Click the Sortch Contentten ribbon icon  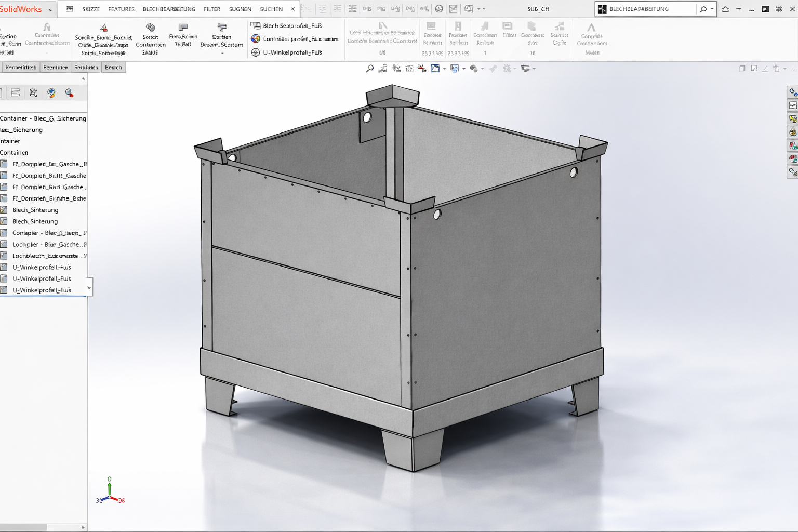tap(151, 28)
